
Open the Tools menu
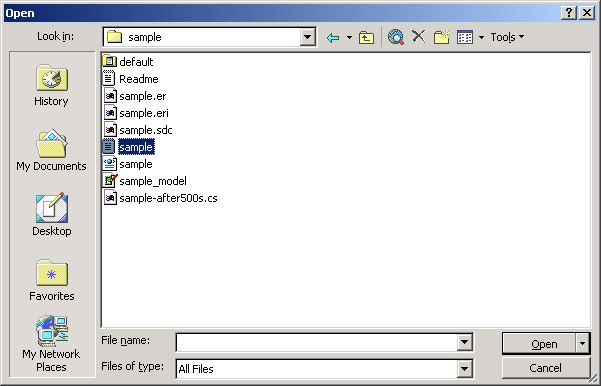click(x=507, y=37)
